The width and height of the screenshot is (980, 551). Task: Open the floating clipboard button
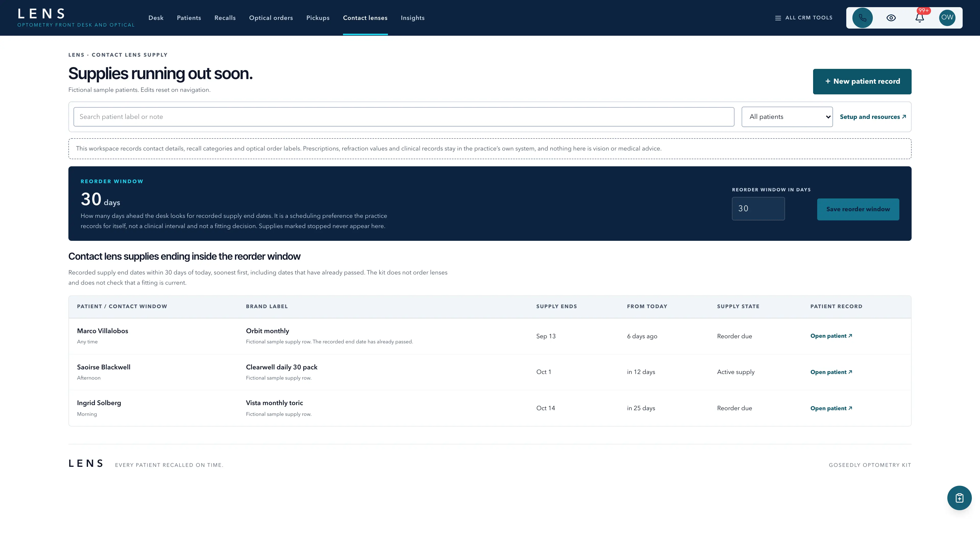(x=959, y=498)
